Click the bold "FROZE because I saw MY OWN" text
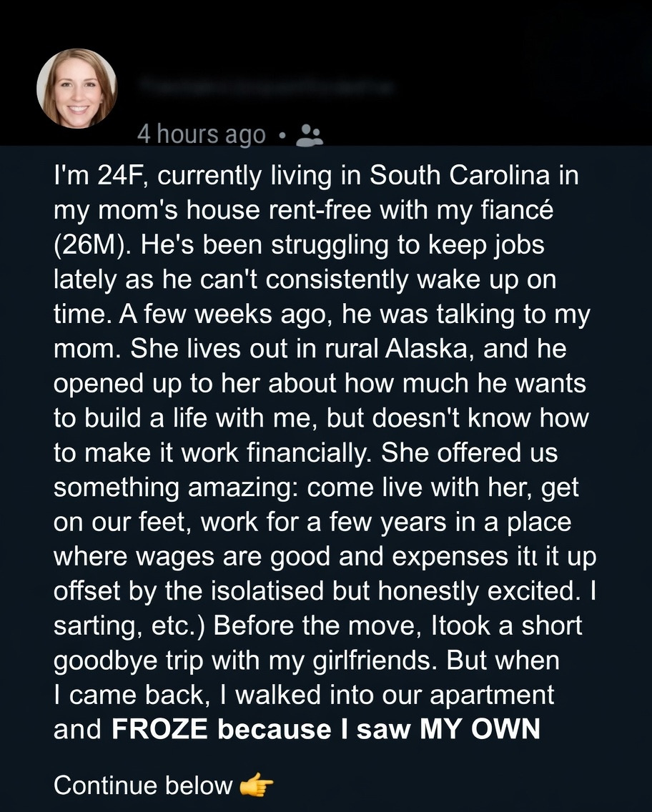 (x=325, y=728)
